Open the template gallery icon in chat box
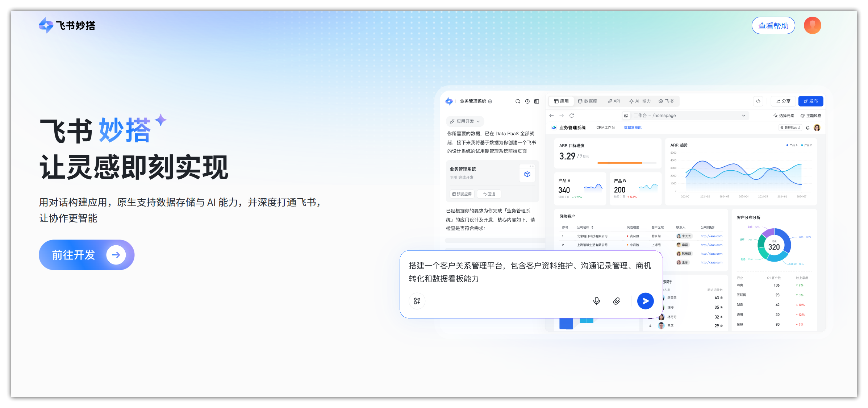868x408 pixels. tap(417, 301)
